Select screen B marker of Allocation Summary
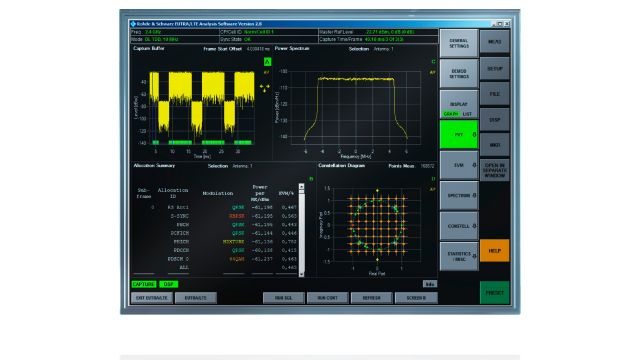The image size is (640, 360). pos(311,179)
